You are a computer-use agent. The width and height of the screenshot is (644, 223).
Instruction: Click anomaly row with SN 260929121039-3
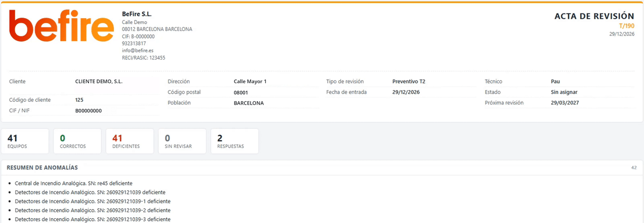pyautogui.click(x=93, y=219)
